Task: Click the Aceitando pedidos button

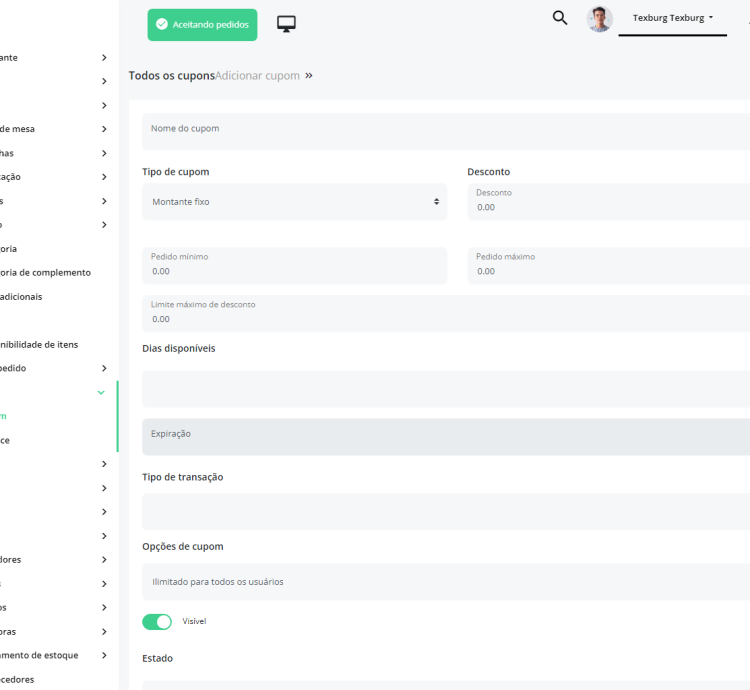Action: (x=202, y=25)
